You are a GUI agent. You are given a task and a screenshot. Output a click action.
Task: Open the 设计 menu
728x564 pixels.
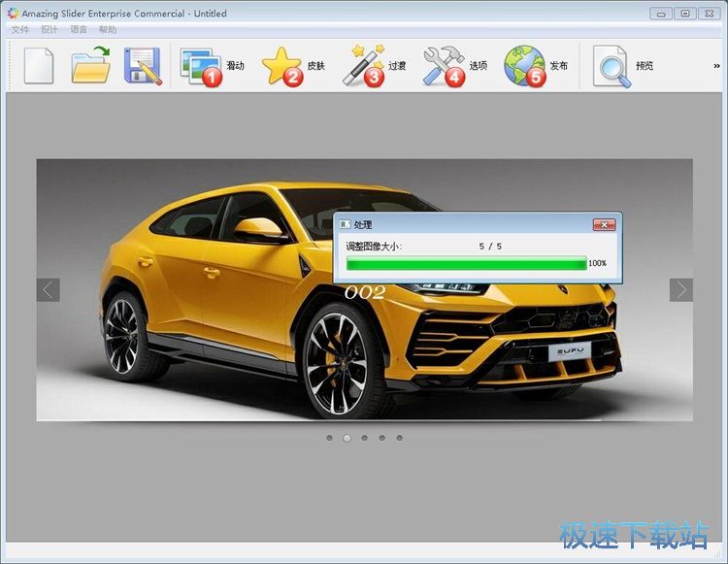pos(50,30)
